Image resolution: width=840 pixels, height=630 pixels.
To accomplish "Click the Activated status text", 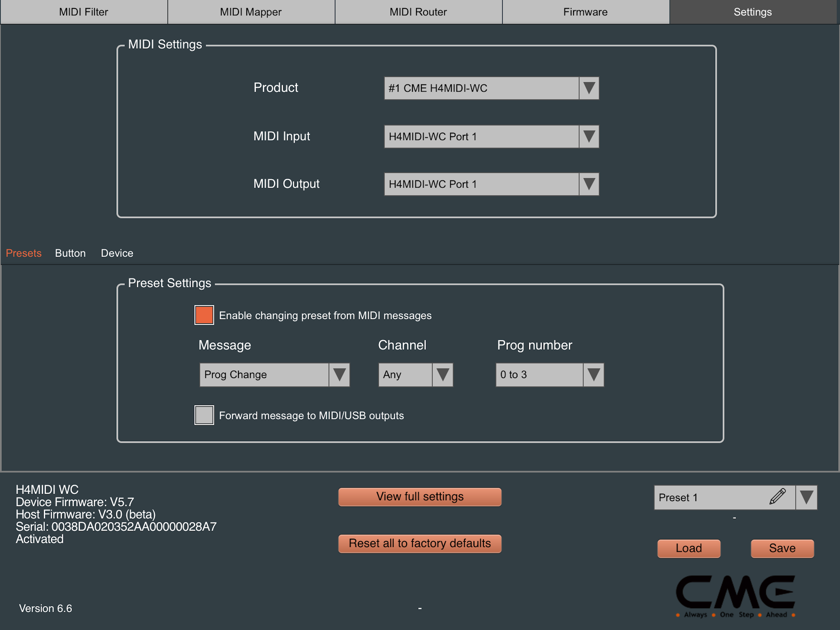I will point(39,539).
